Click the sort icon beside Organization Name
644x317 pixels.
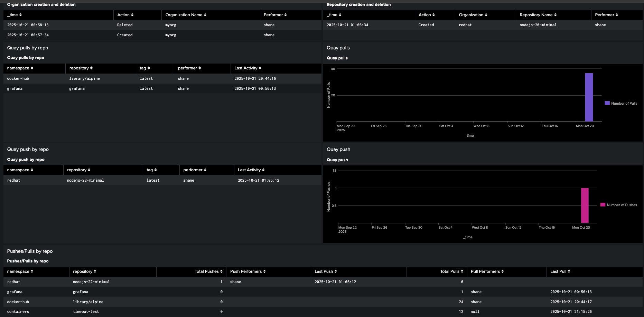pyautogui.click(x=205, y=15)
